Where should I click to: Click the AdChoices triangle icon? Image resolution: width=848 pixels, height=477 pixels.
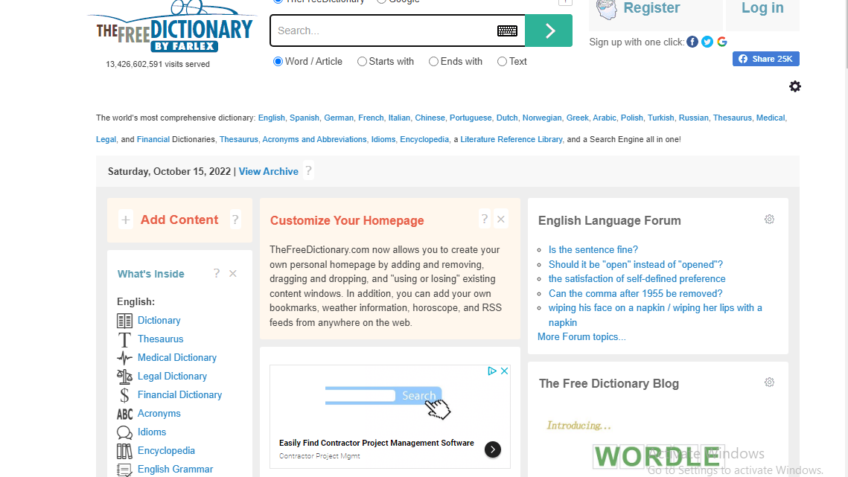pos(492,371)
